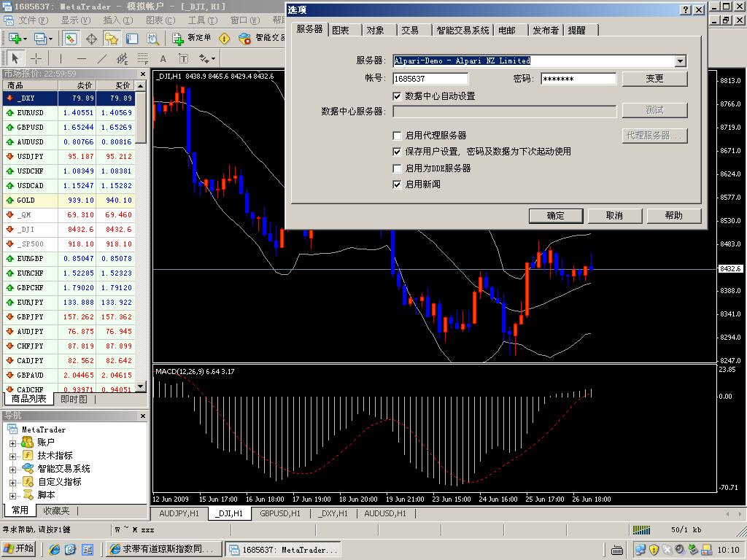Select the text label 'T' tool

183,58
